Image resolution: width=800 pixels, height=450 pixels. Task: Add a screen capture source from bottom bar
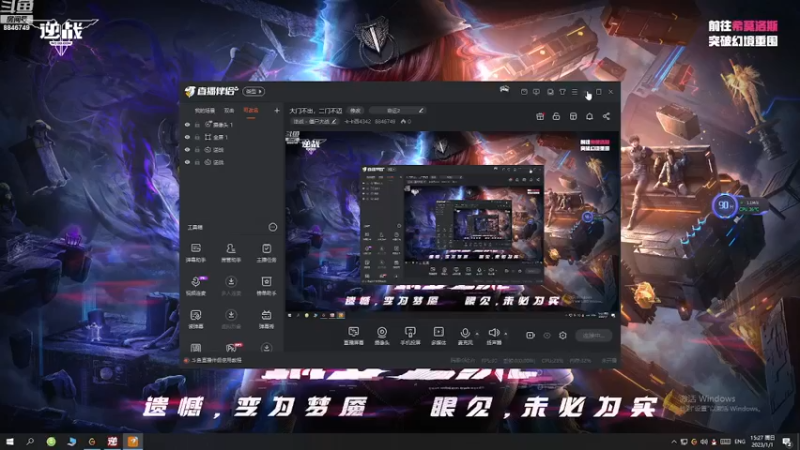click(x=354, y=336)
